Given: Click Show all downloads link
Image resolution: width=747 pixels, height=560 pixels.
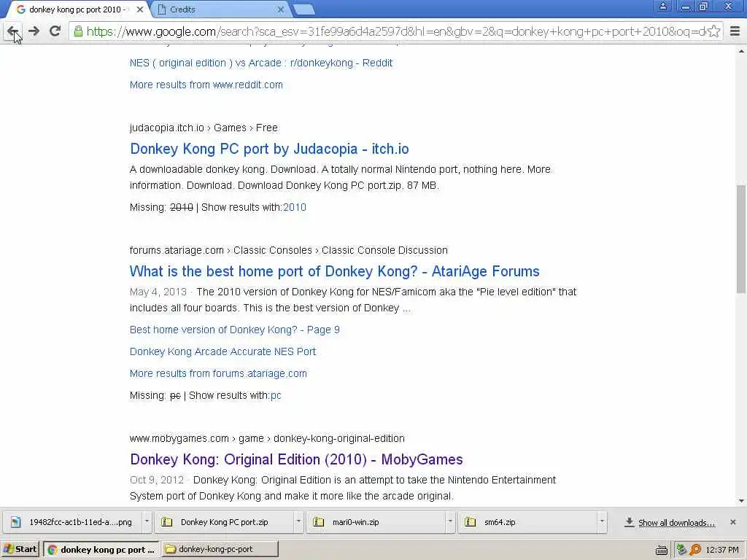Looking at the screenshot, I should pyautogui.click(x=676, y=522).
